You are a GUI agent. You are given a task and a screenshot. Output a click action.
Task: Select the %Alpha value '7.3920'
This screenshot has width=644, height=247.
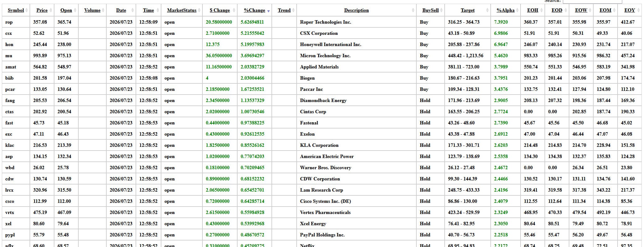(x=501, y=22)
